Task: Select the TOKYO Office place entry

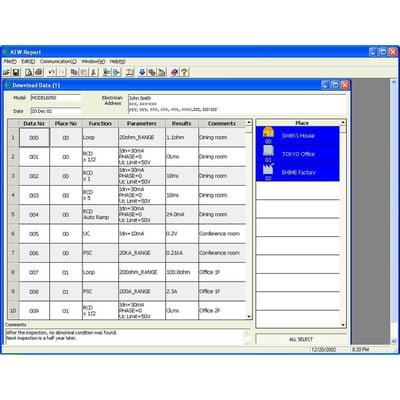Action: click(x=298, y=154)
